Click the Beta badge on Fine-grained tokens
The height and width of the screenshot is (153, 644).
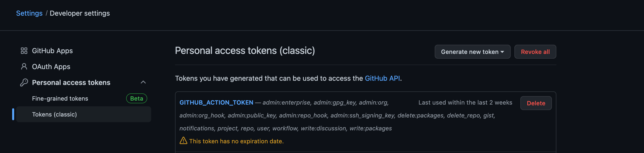click(x=136, y=98)
